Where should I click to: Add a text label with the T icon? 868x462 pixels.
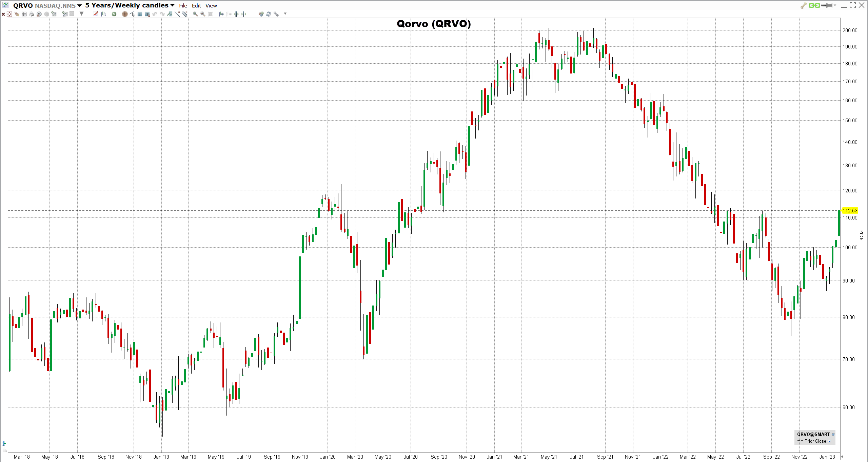click(140, 14)
